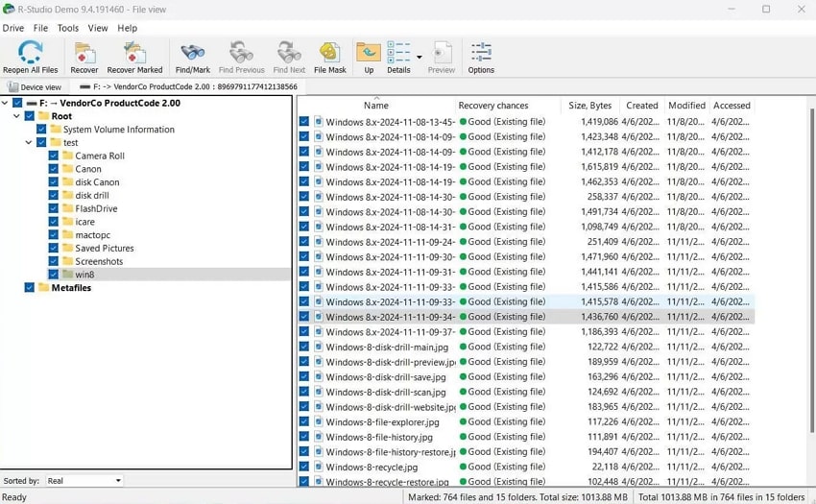
Task: Open the File Mask tool
Action: coord(329,53)
